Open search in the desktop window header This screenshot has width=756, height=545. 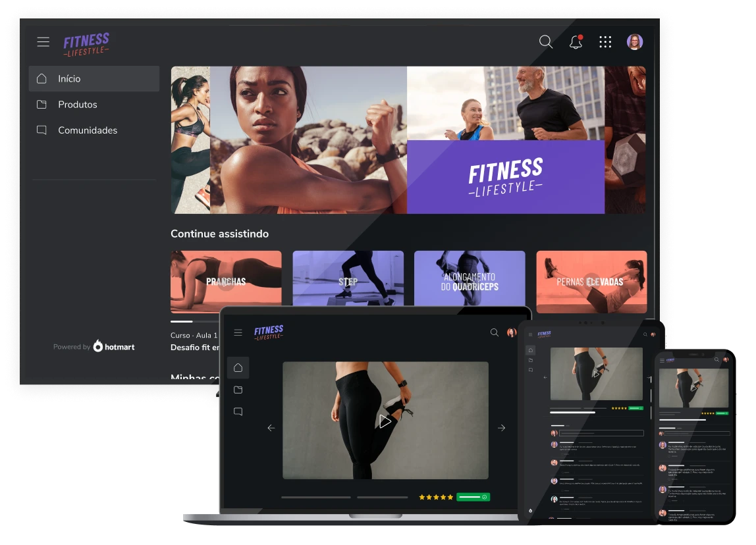point(546,42)
